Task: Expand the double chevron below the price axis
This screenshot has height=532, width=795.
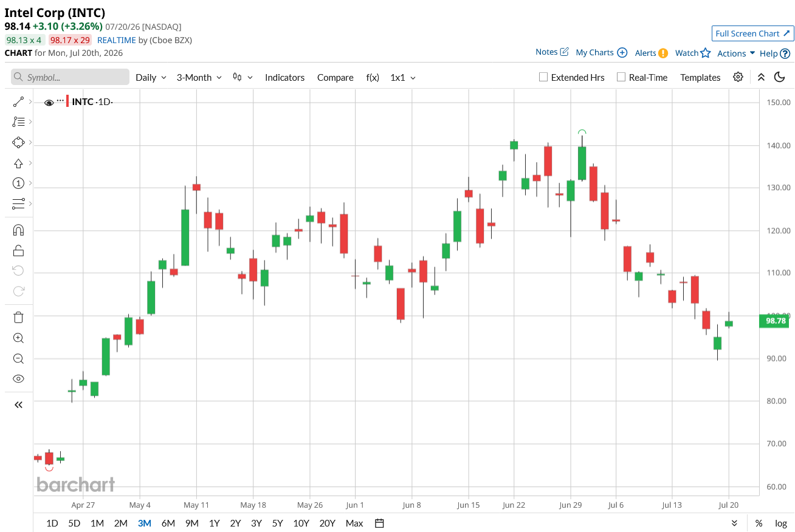Action: (734, 523)
